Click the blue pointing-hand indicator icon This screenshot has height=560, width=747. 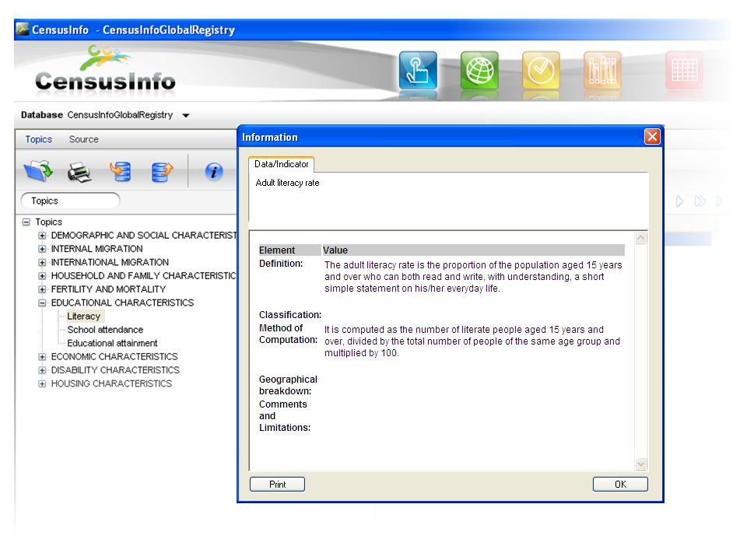418,71
